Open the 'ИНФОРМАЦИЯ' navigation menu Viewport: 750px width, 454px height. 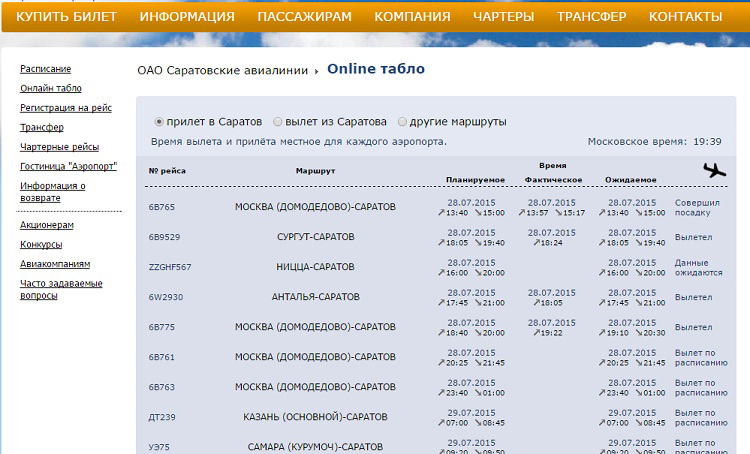point(187,17)
